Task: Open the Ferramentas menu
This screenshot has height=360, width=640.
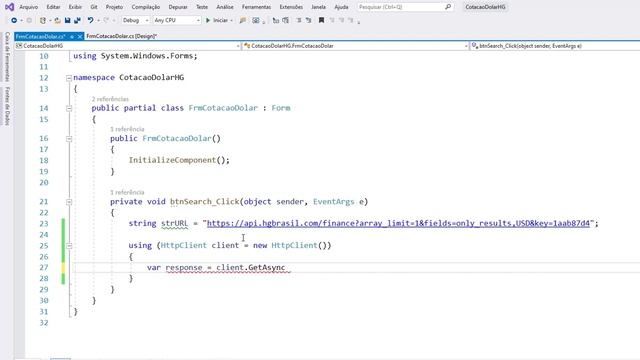Action: point(256,7)
